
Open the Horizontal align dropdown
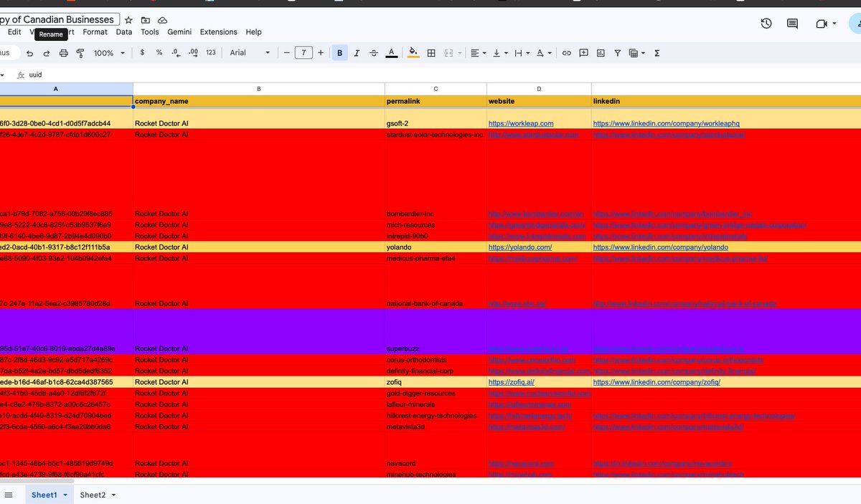477,53
